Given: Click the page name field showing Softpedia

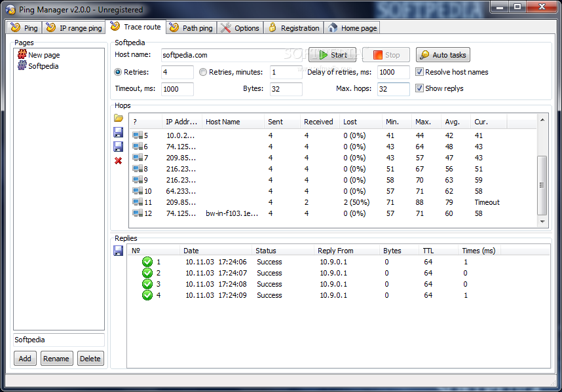Looking at the screenshot, I should (59, 340).
